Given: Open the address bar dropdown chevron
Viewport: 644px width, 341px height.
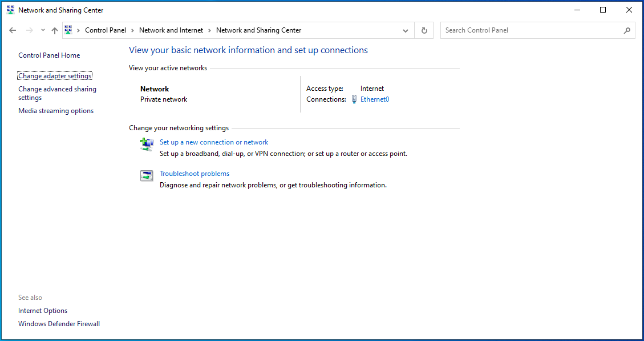Looking at the screenshot, I should [x=405, y=30].
